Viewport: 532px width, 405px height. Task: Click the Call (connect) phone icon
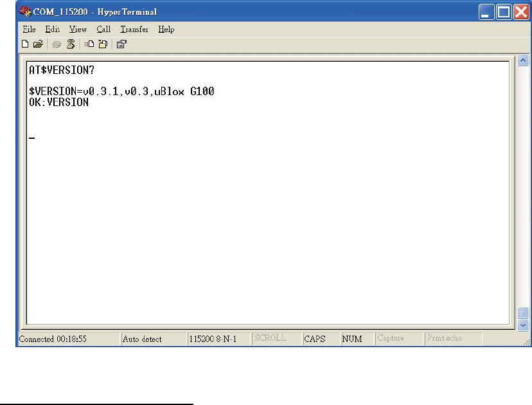point(57,44)
